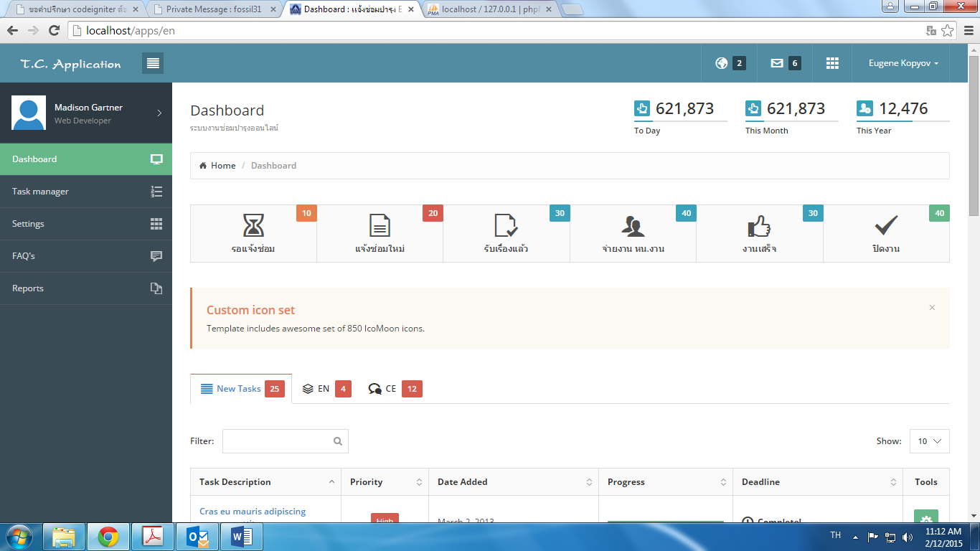980x551 pixels.
Task: Click the red 20 badge
Action: (x=433, y=213)
